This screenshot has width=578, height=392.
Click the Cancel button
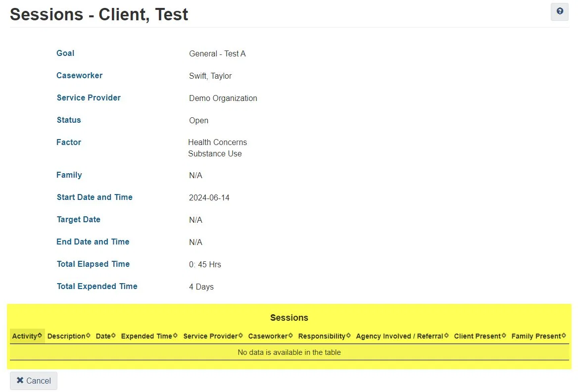pyautogui.click(x=34, y=381)
